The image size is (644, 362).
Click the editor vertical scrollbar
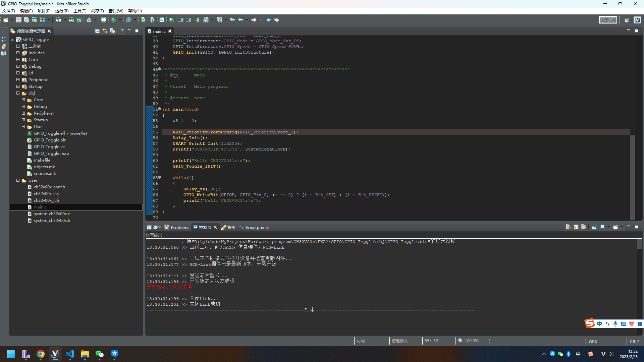tap(632, 178)
